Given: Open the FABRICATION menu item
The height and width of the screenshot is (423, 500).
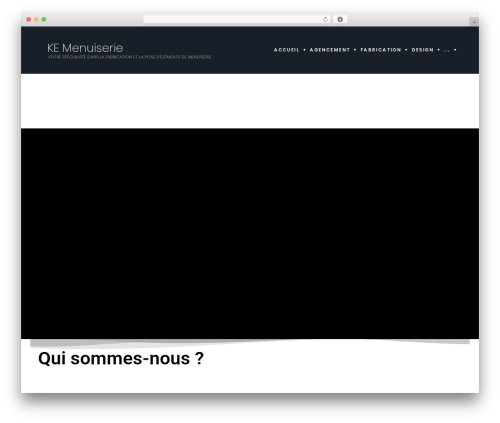Looking at the screenshot, I should tap(381, 50).
